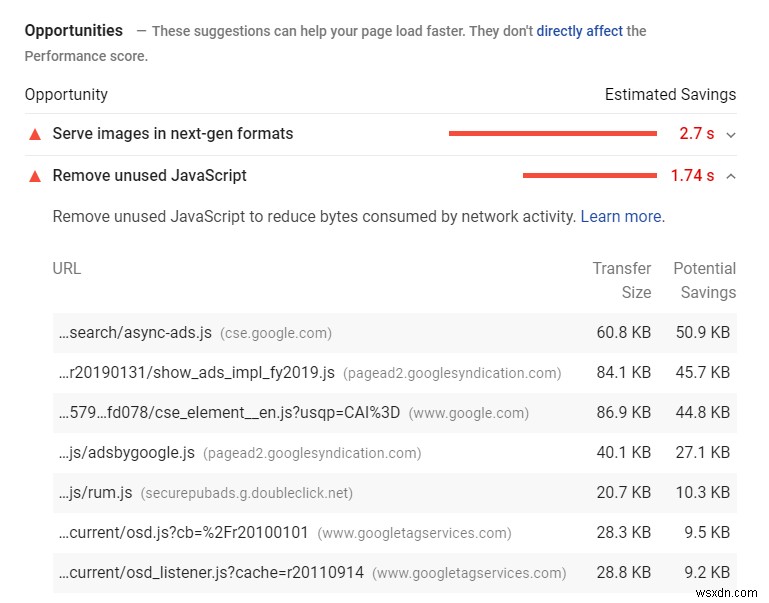Select the osd.js?cb URL entry

(183, 532)
